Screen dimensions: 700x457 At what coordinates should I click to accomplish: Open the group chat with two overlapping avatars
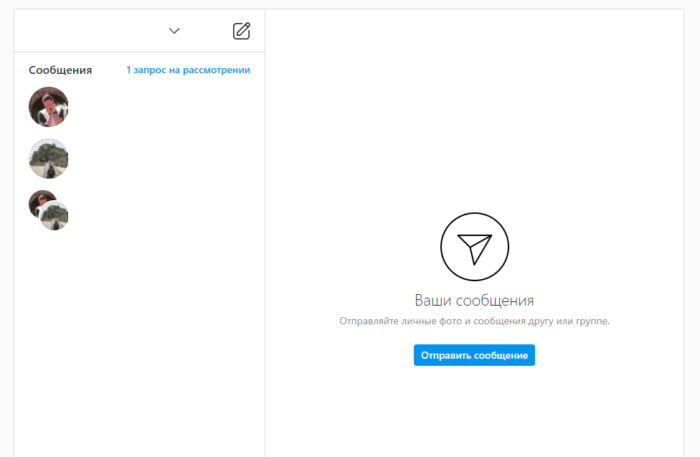49,210
